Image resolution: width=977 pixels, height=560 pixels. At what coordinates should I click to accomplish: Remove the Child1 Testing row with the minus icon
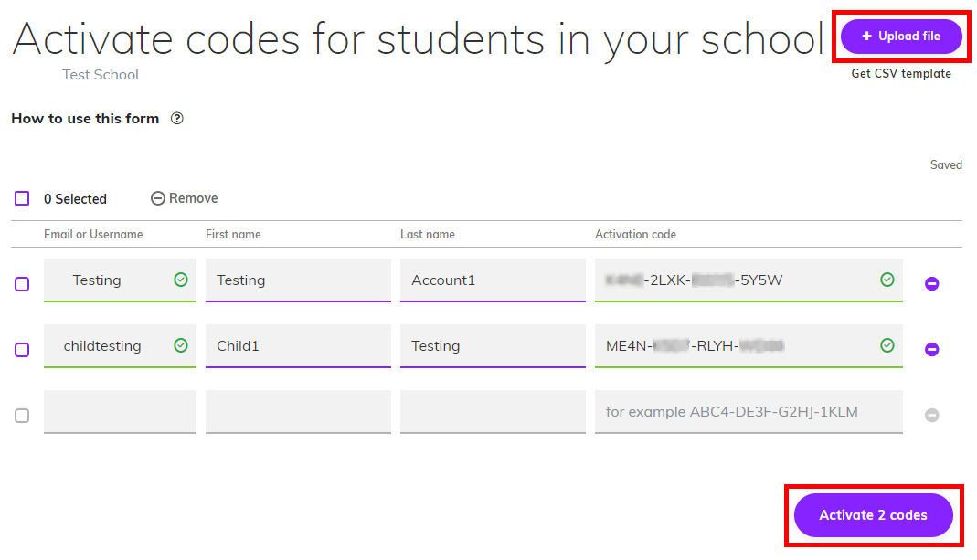(931, 349)
